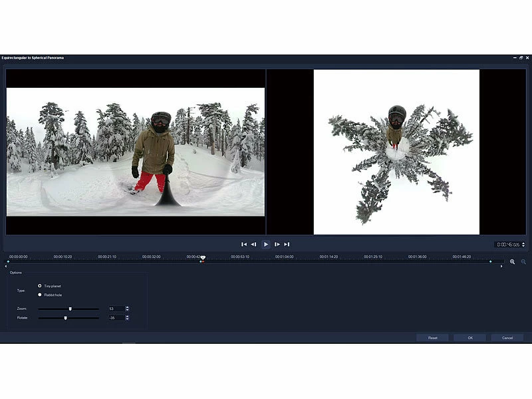The image size is (532, 399).
Task: Click the Rotate value input field
Action: pyautogui.click(x=114, y=318)
